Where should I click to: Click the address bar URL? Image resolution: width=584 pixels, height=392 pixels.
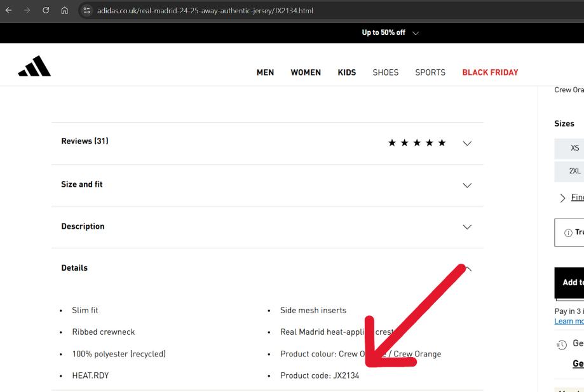pyautogui.click(x=205, y=11)
